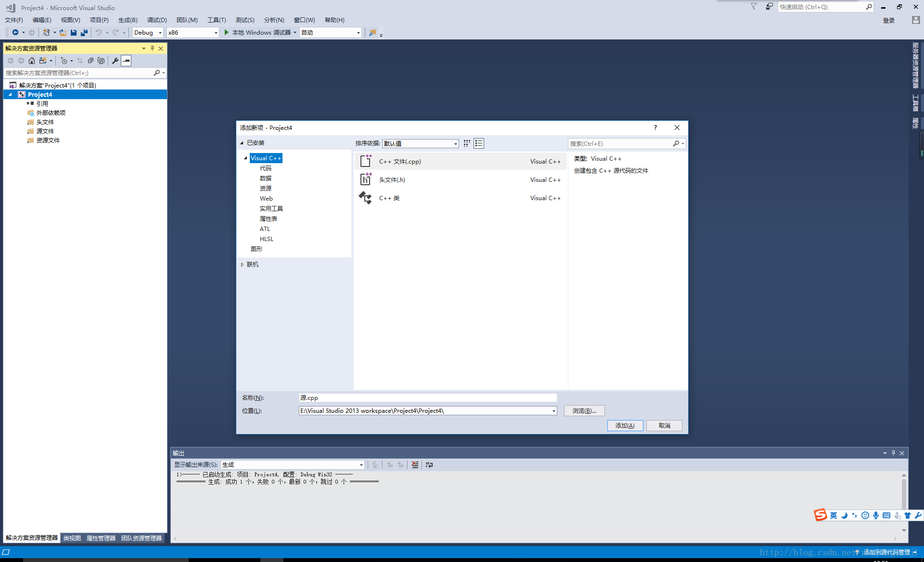Start the Local Windows Debugger with the green arrow

(227, 33)
